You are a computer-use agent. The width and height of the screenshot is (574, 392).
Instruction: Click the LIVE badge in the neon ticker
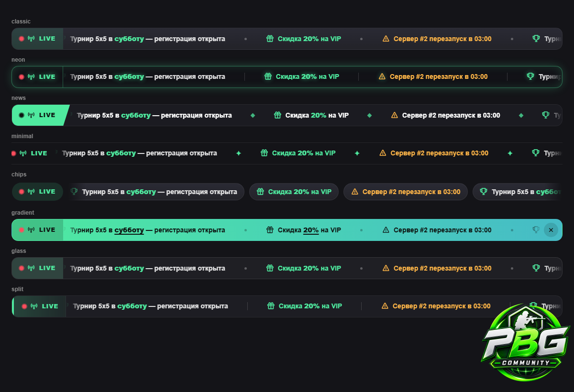37,76
